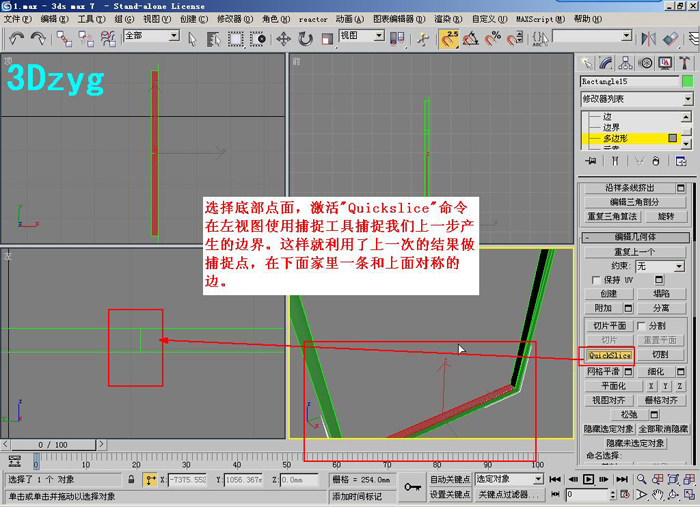The width and height of the screenshot is (700, 507).
Task: Toggle the 2.5D snaps magnet icon
Action: click(449, 39)
